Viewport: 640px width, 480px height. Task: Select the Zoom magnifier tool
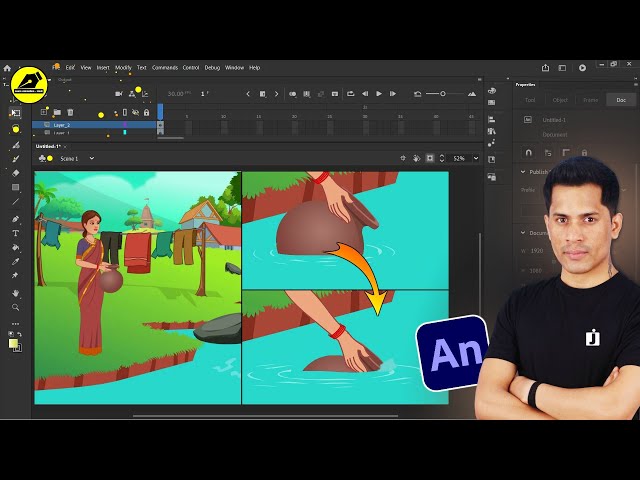point(16,307)
